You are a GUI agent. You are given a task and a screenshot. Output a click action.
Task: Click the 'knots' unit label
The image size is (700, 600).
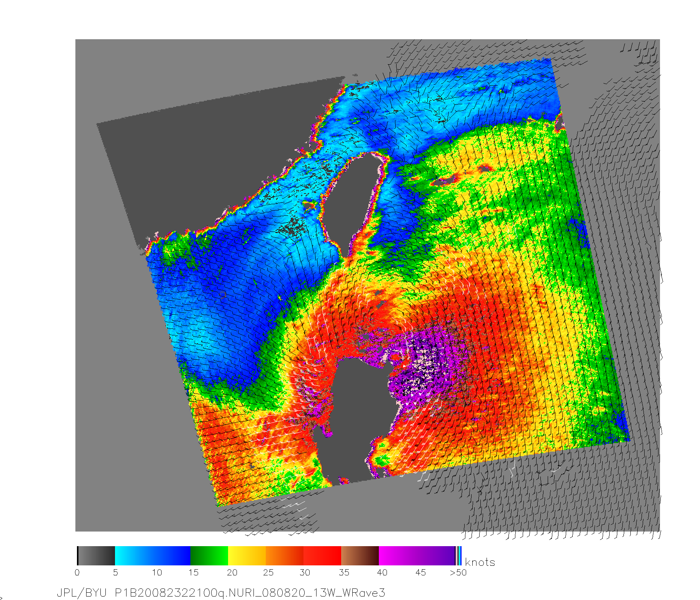tap(480, 562)
